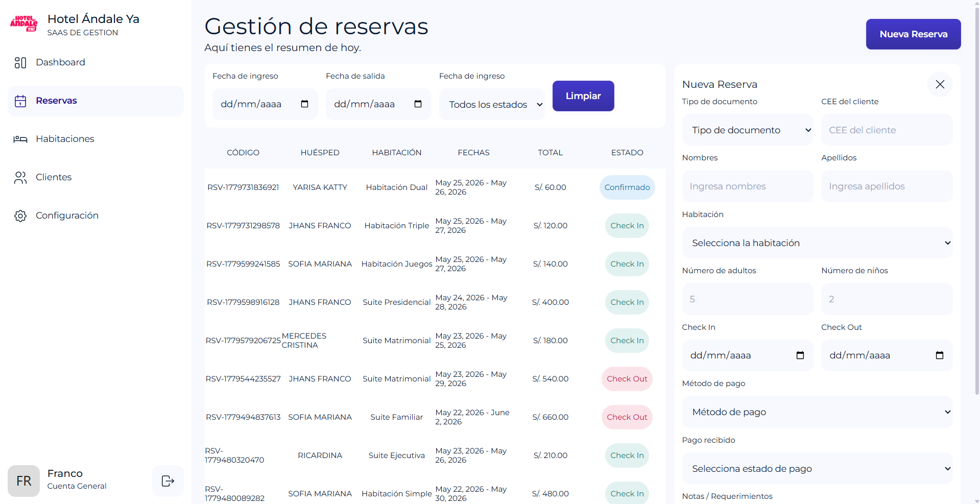This screenshot has width=980, height=504.
Task: Focus the CEE del cliente input
Action: click(887, 130)
